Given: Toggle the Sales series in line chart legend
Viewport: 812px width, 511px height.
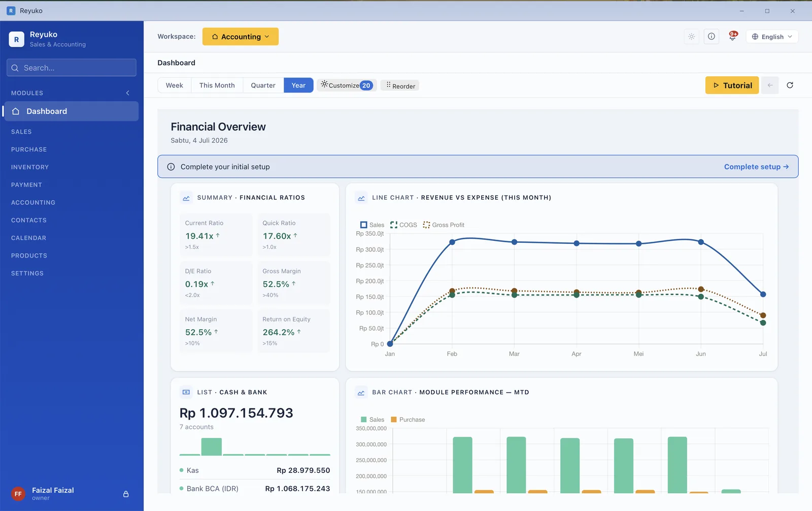Looking at the screenshot, I should (372, 225).
